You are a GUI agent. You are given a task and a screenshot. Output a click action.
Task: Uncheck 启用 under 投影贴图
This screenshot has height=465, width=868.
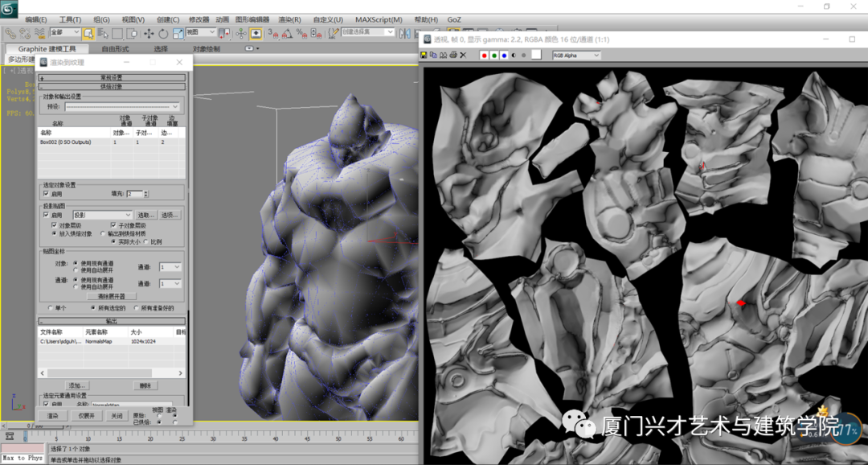[x=47, y=215]
